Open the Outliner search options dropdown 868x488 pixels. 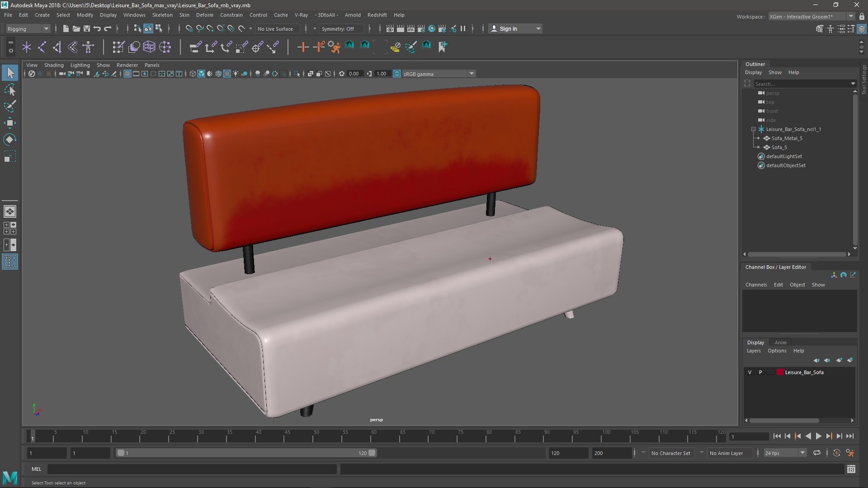tap(853, 84)
